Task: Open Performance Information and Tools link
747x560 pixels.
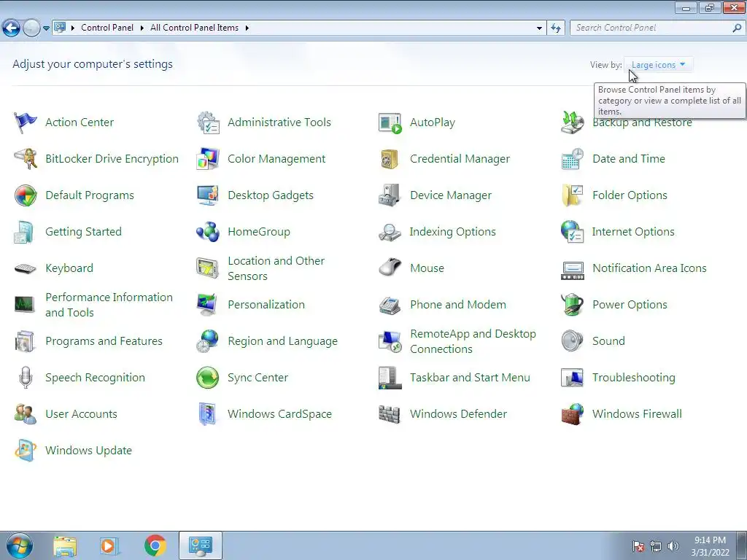Action: (109, 305)
